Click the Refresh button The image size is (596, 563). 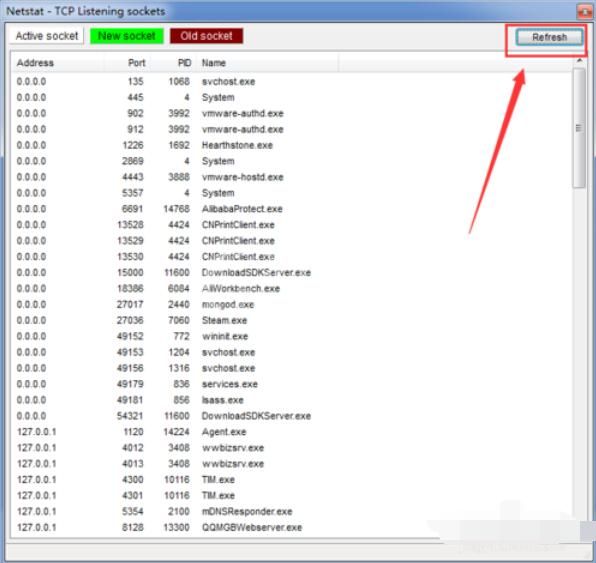click(x=549, y=37)
